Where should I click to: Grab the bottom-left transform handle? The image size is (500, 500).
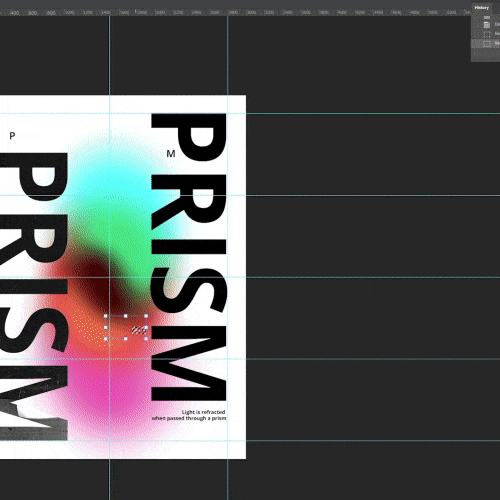106,339
